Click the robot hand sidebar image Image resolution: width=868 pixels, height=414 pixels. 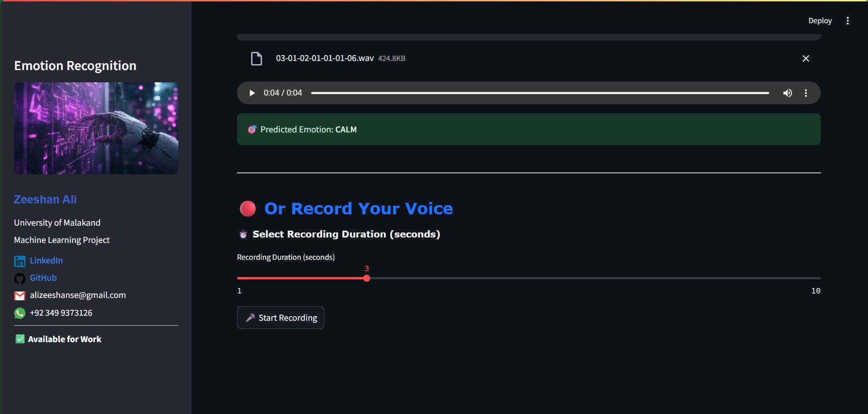point(96,128)
